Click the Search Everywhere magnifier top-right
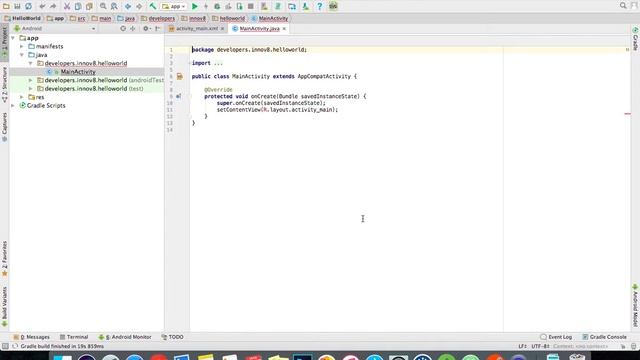The width and height of the screenshot is (640, 360). tap(623, 6)
